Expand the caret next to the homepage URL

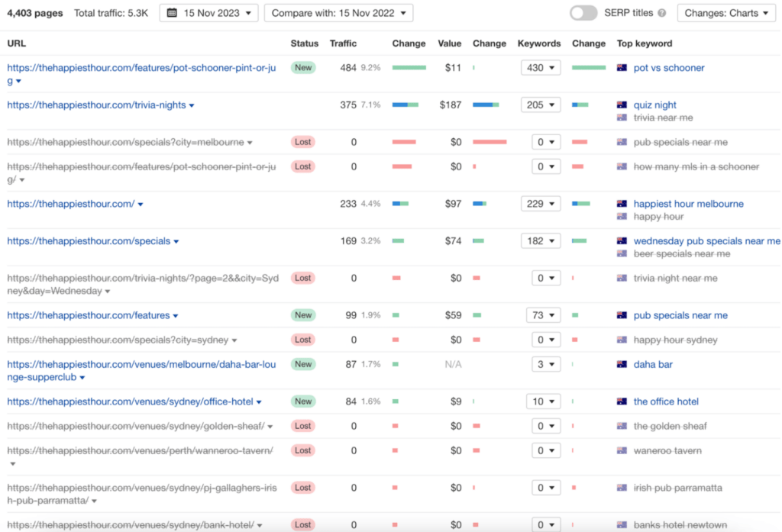click(141, 205)
